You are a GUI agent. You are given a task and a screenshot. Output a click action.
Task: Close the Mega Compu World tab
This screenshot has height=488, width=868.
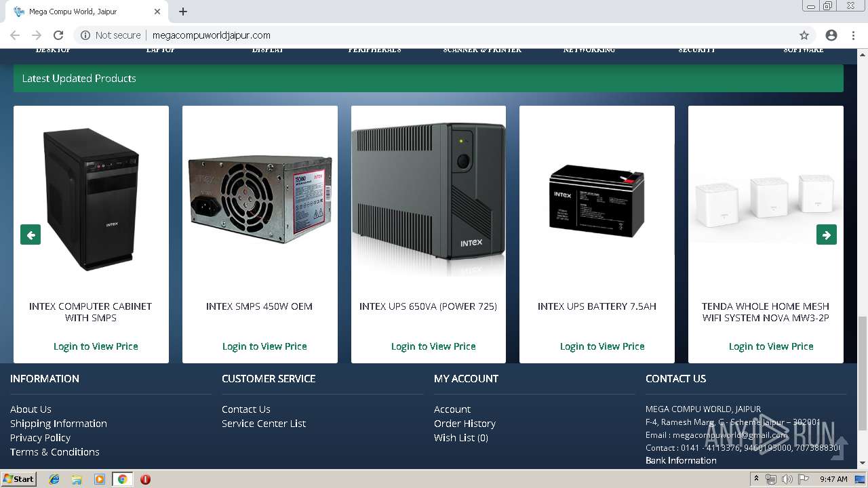(157, 12)
